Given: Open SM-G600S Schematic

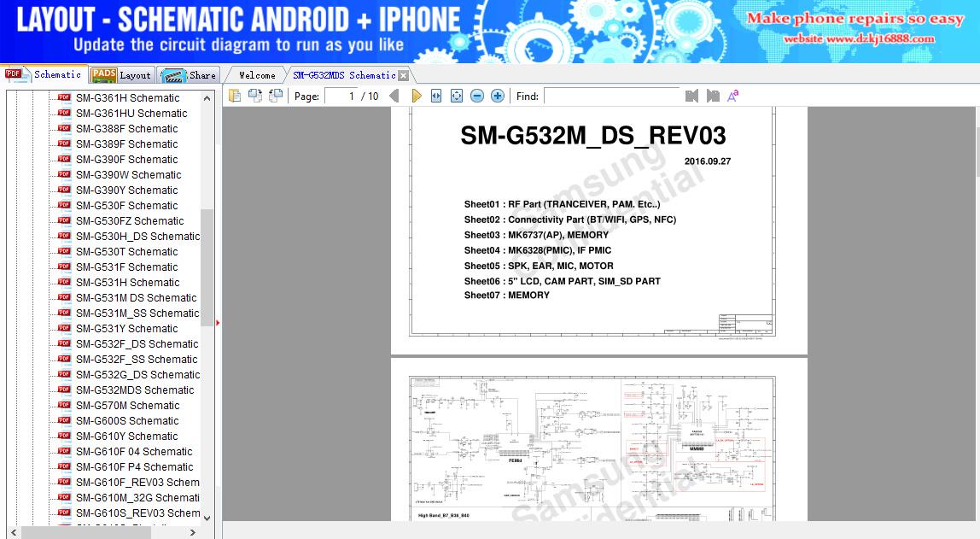Looking at the screenshot, I should pyautogui.click(x=127, y=421).
